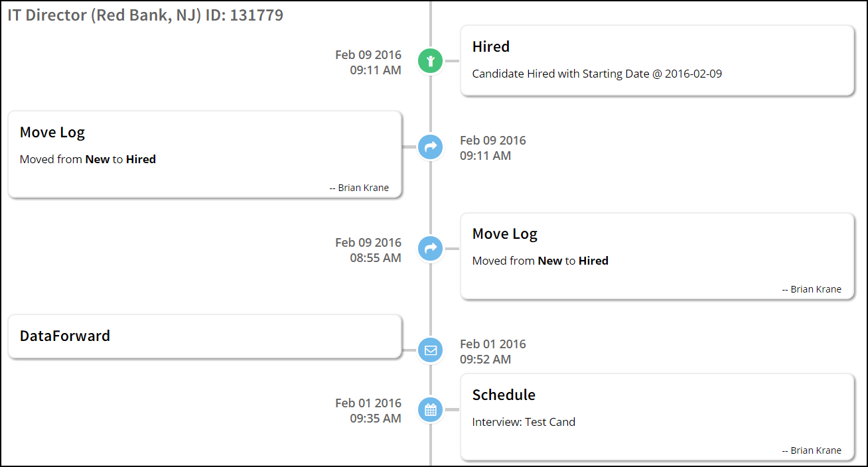The image size is (868, 467).
Task: Click the Interview: Test Cand text
Action: [x=524, y=422]
